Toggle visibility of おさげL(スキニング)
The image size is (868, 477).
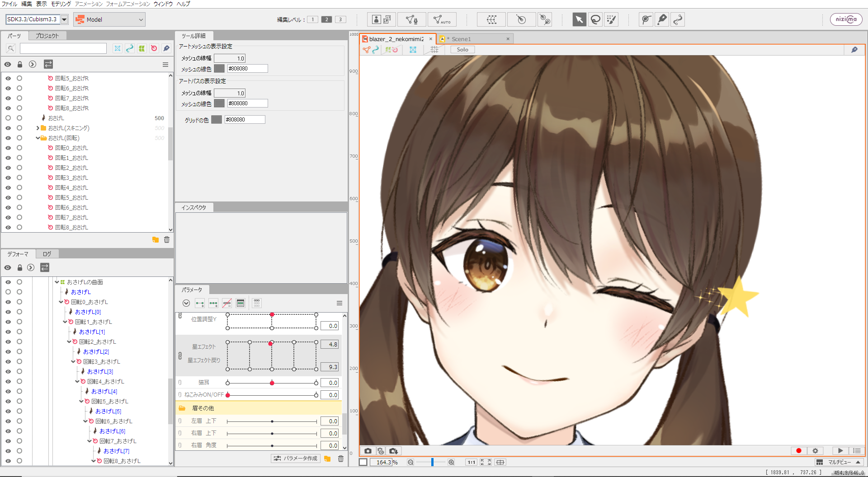(x=8, y=128)
